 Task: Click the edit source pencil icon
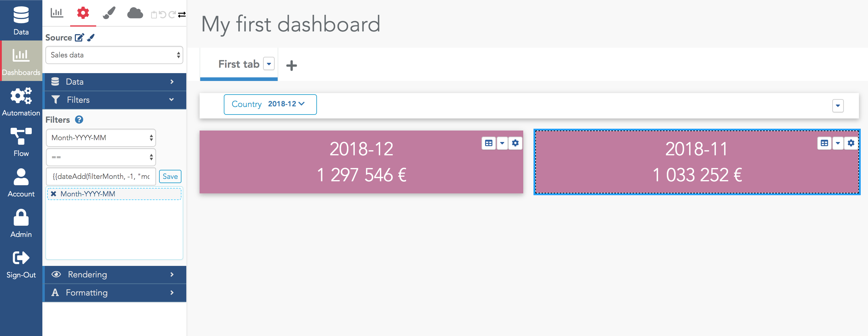(x=80, y=37)
